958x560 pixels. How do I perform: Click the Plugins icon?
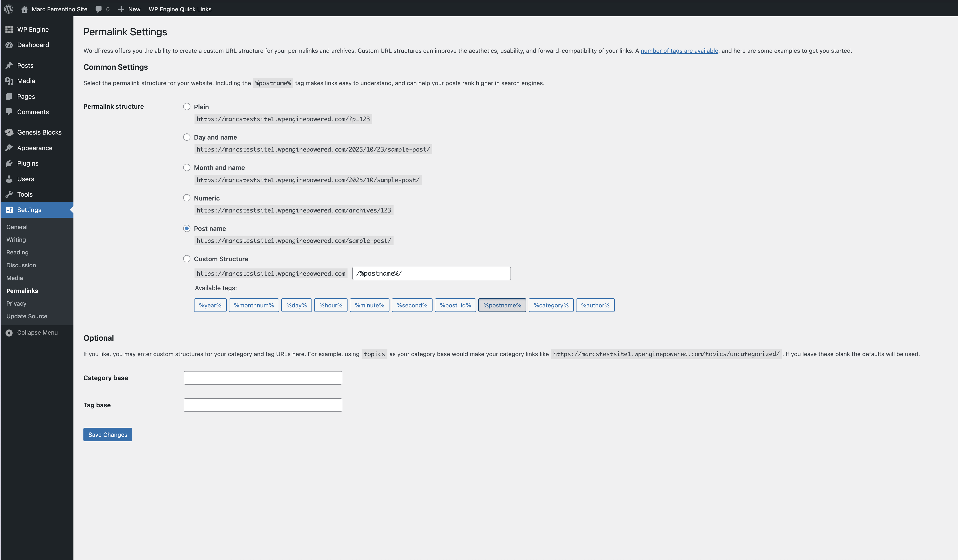pyautogui.click(x=10, y=163)
